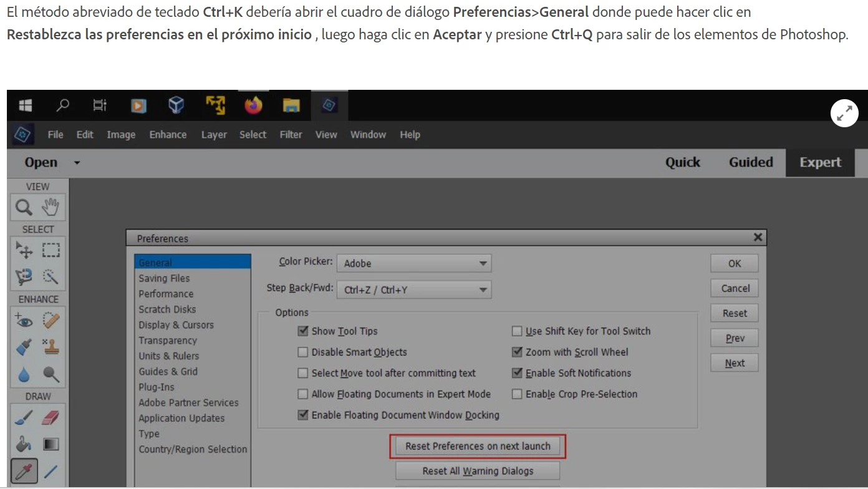Open Windows taskbar search
This screenshot has height=489, width=868.
pyautogui.click(x=62, y=105)
